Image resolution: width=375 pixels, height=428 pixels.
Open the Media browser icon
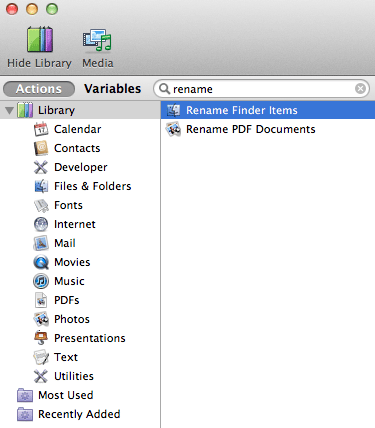(x=97, y=40)
